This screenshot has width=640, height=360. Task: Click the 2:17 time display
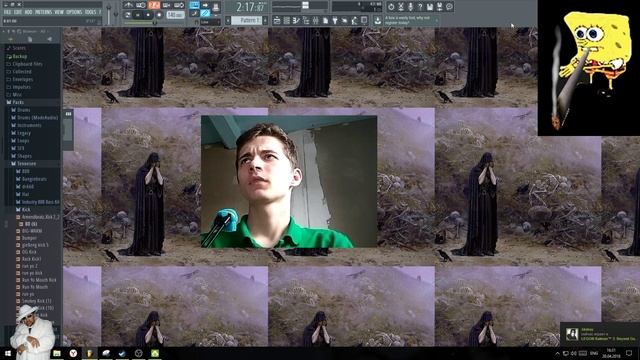pos(251,7)
